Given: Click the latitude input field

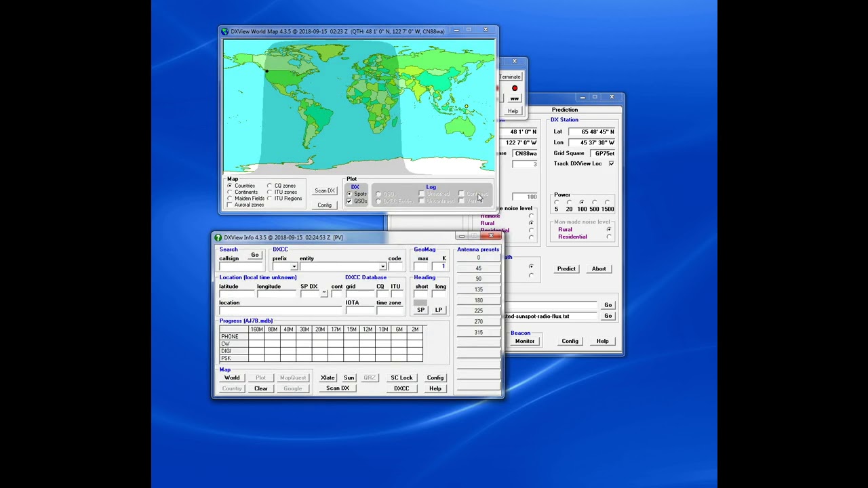Looking at the screenshot, I should coord(236,294).
